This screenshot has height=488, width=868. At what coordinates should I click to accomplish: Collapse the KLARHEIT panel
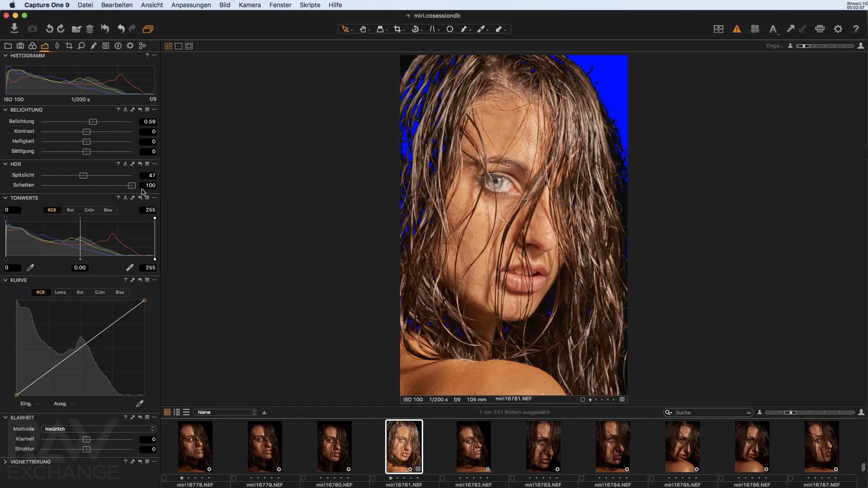[x=5, y=418]
